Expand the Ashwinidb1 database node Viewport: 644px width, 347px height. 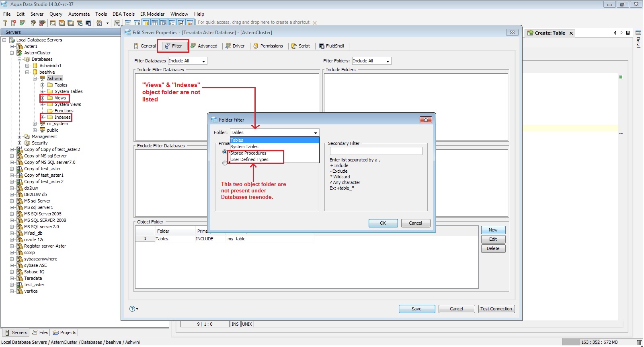click(27, 66)
